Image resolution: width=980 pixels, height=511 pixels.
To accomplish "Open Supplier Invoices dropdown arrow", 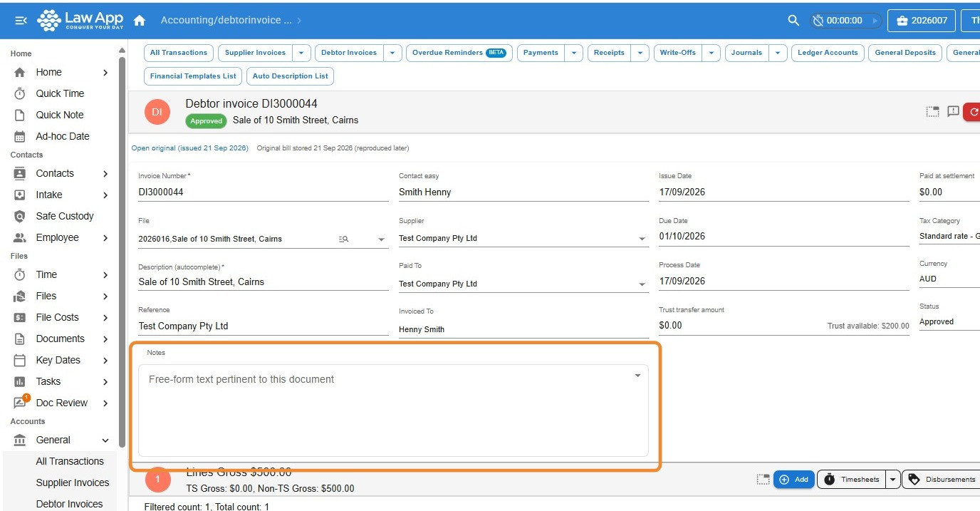I will tap(301, 53).
